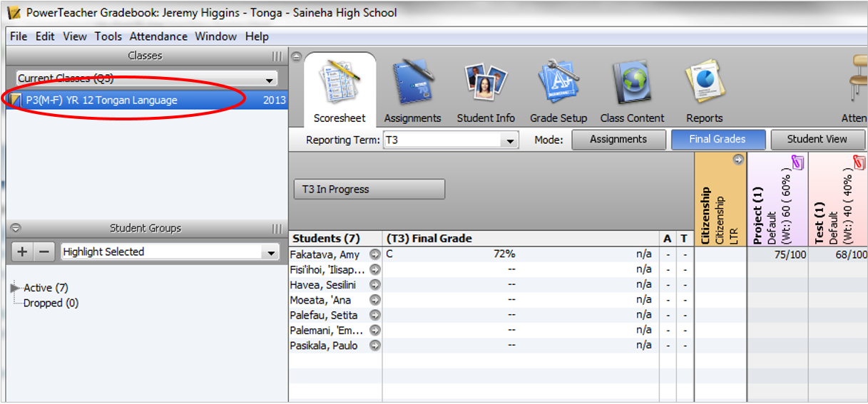This screenshot has height=404, width=868.
Task: Switch to Final Grades mode
Action: click(718, 140)
